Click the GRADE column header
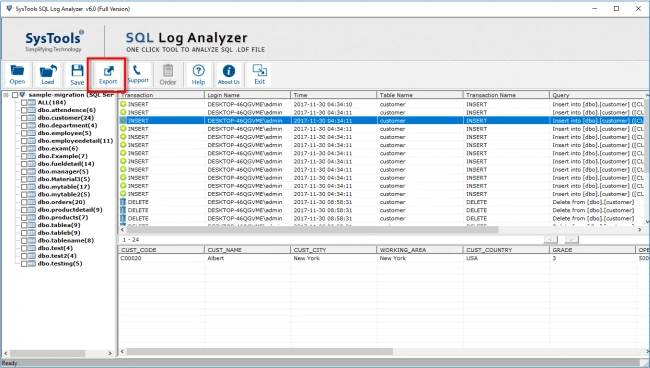Screen dimensions: 650x368 pyautogui.click(x=592, y=250)
